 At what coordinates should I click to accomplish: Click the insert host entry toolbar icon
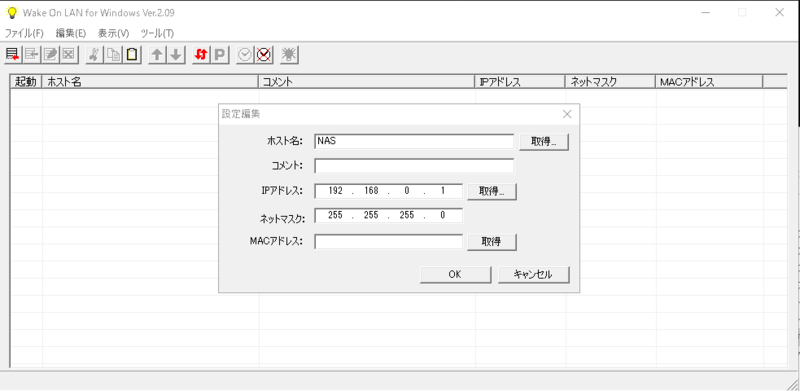click(32, 55)
